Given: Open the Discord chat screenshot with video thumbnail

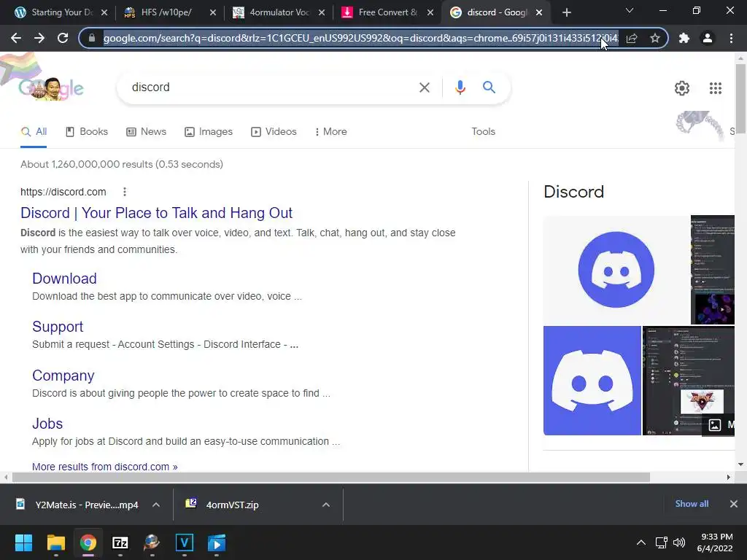Looking at the screenshot, I should coord(689,381).
